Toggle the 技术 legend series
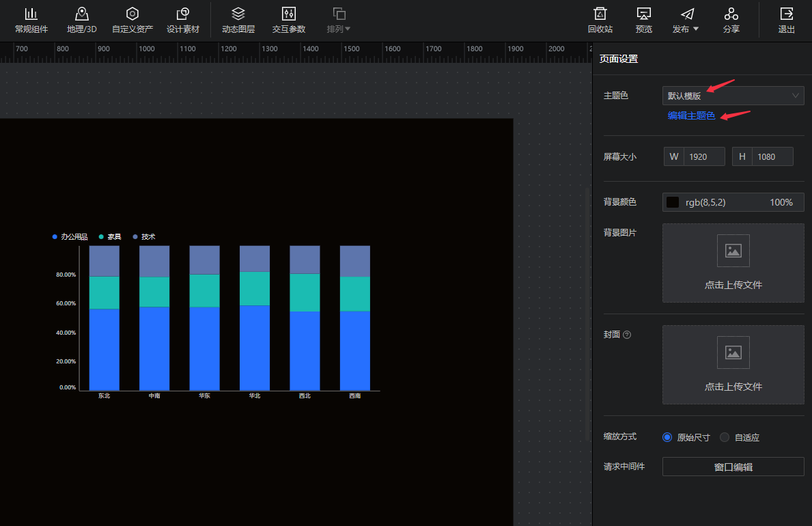812x526 pixels. coord(144,237)
